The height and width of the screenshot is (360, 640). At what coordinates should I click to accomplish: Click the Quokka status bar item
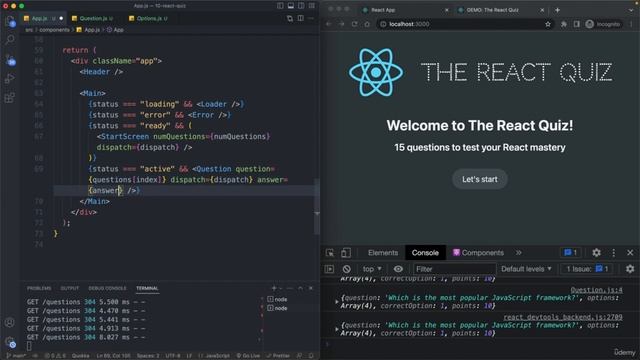pos(80,356)
